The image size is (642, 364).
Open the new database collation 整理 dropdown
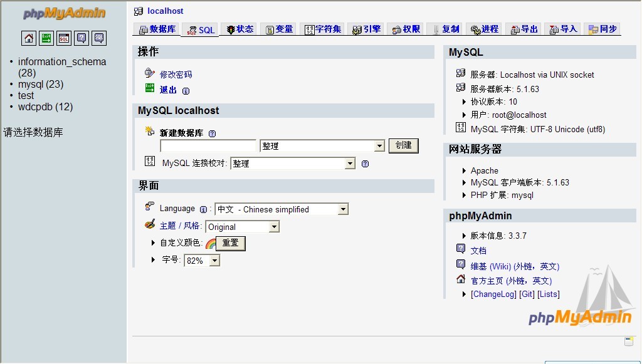coord(322,146)
